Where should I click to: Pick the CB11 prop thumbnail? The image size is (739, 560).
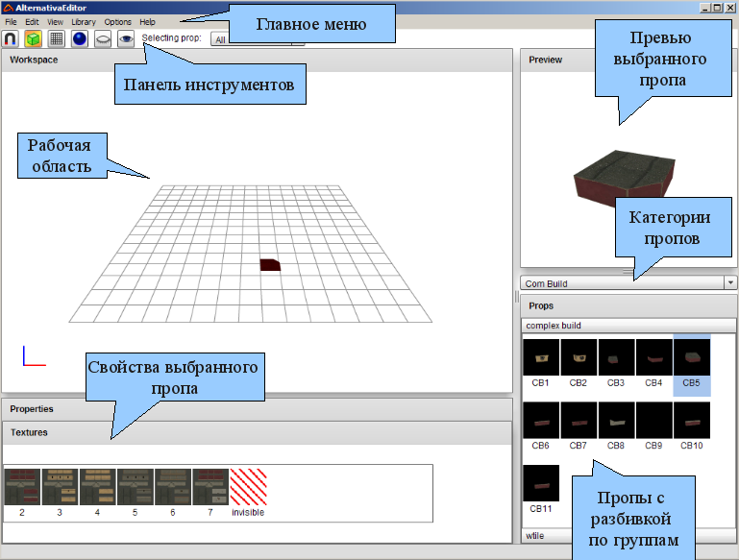541,483
